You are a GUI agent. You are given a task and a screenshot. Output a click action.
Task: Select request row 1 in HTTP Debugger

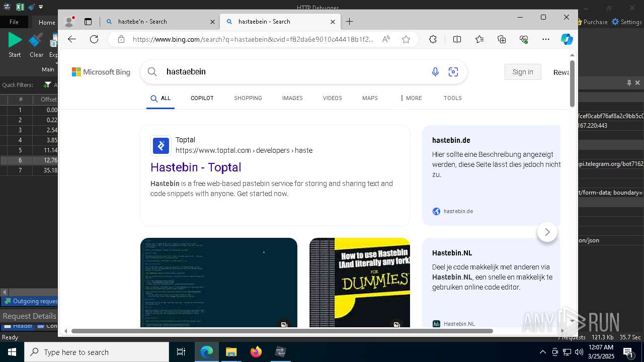(29, 110)
